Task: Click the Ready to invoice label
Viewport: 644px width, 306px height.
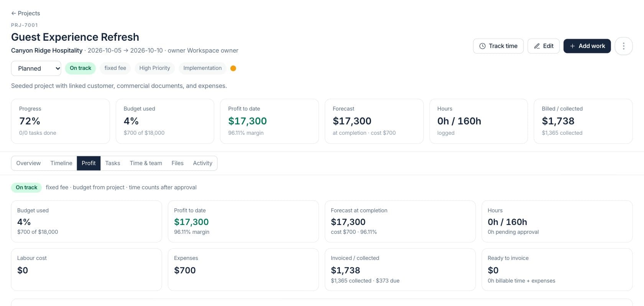Action: point(508,258)
